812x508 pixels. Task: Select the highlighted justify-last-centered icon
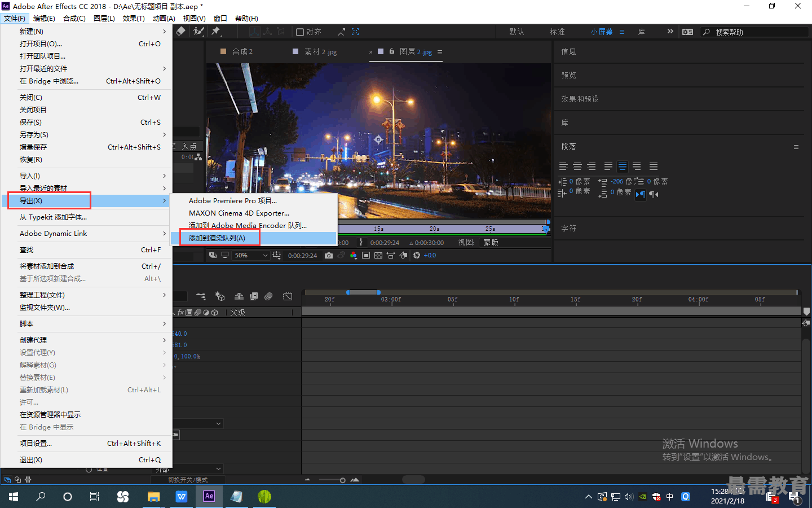(623, 167)
